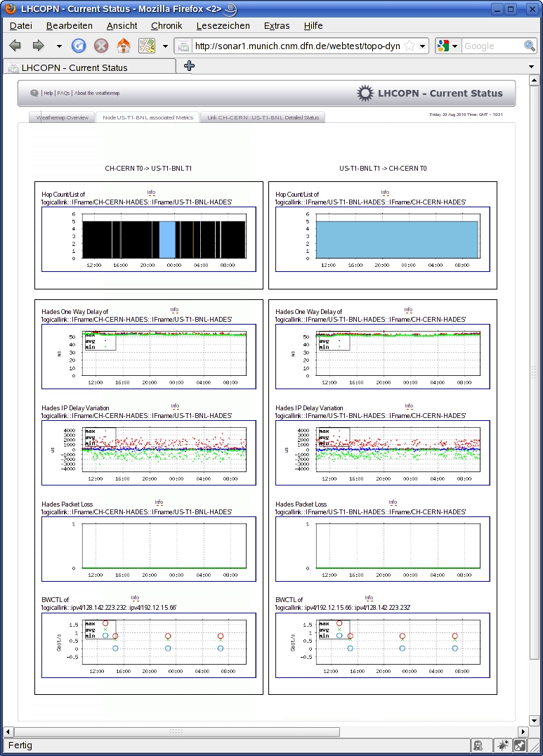This screenshot has width=543, height=756.
Task: Open the Hilfe menu
Action: click(x=313, y=25)
